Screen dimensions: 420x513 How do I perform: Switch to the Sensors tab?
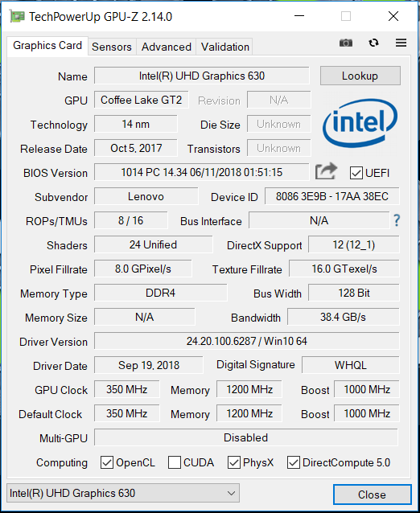[x=112, y=47]
